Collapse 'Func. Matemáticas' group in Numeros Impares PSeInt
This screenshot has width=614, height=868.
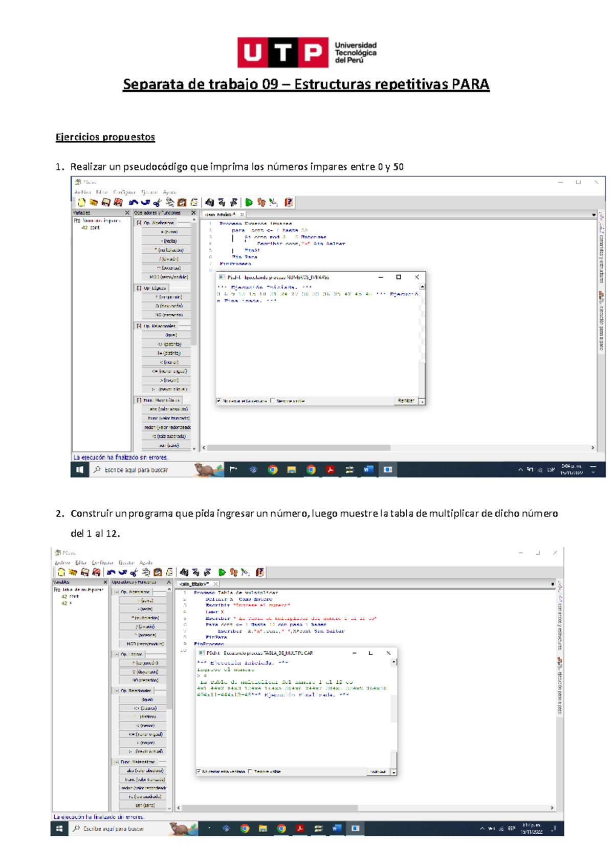pyautogui.click(x=139, y=400)
